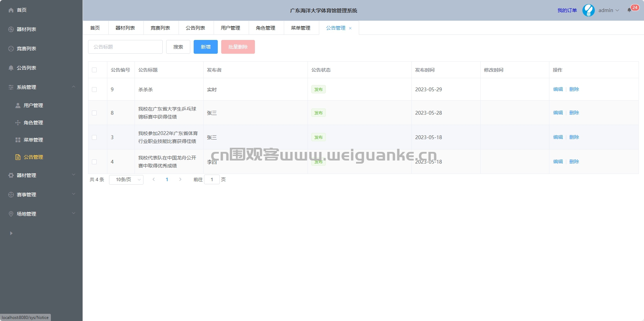644x321 pixels.
Task: Click the 器材列表 sidebar icon
Action: [11, 29]
